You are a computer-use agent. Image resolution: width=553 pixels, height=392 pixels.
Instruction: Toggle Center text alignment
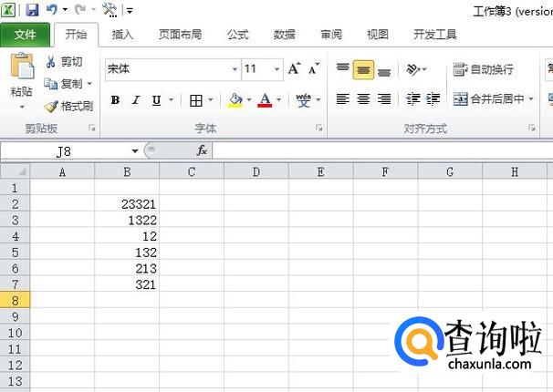coord(363,99)
